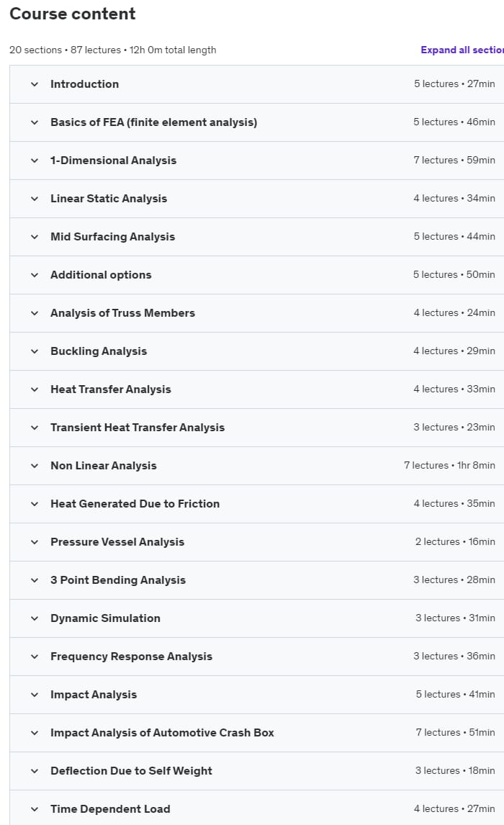This screenshot has height=825, width=504.
Task: Select Heat Generated Due to Friction title
Action: pos(135,503)
